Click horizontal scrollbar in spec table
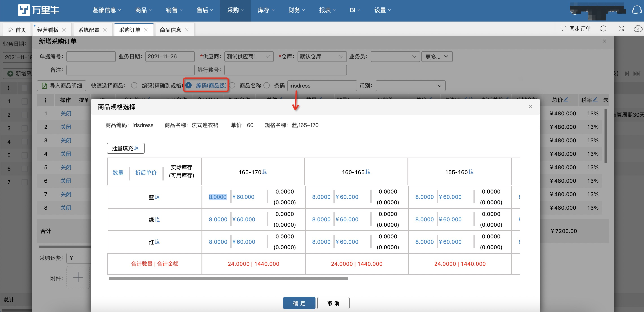644x312 pixels. [228, 278]
